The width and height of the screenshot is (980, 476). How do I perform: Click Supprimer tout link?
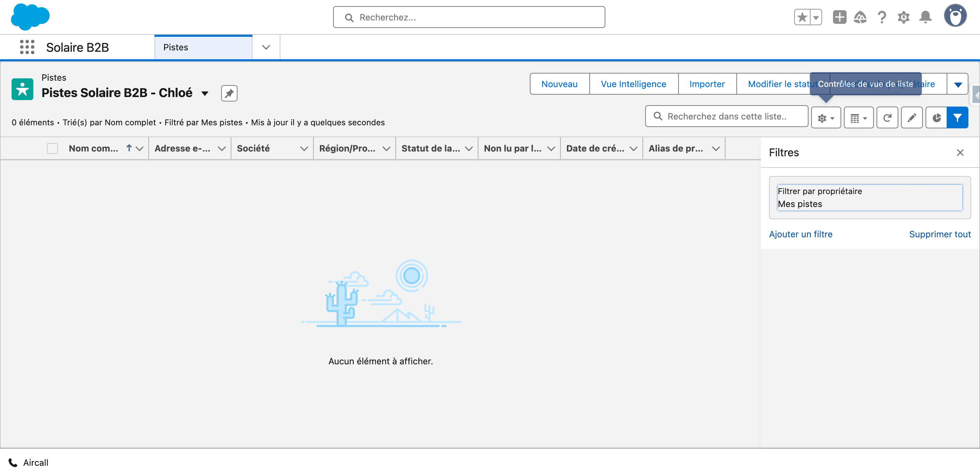click(x=940, y=234)
